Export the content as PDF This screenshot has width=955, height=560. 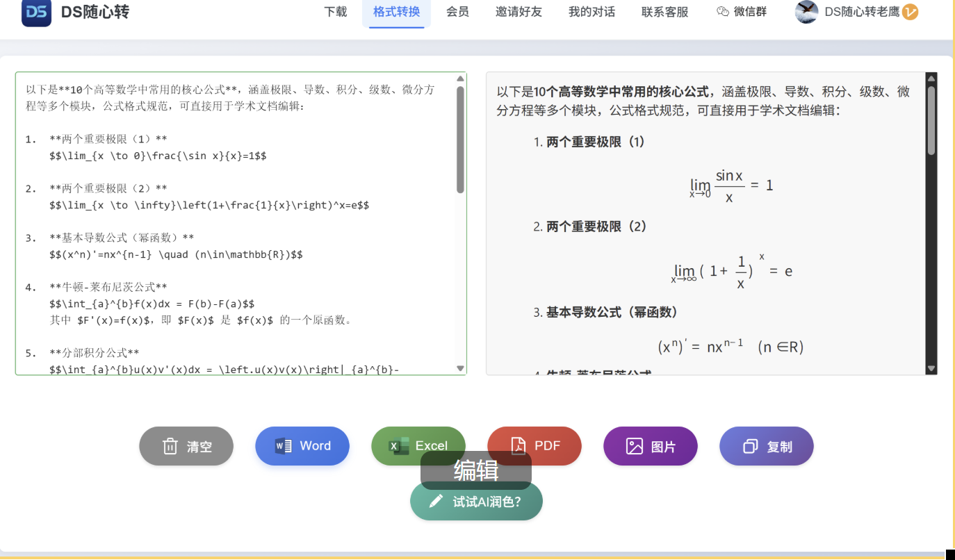click(534, 445)
